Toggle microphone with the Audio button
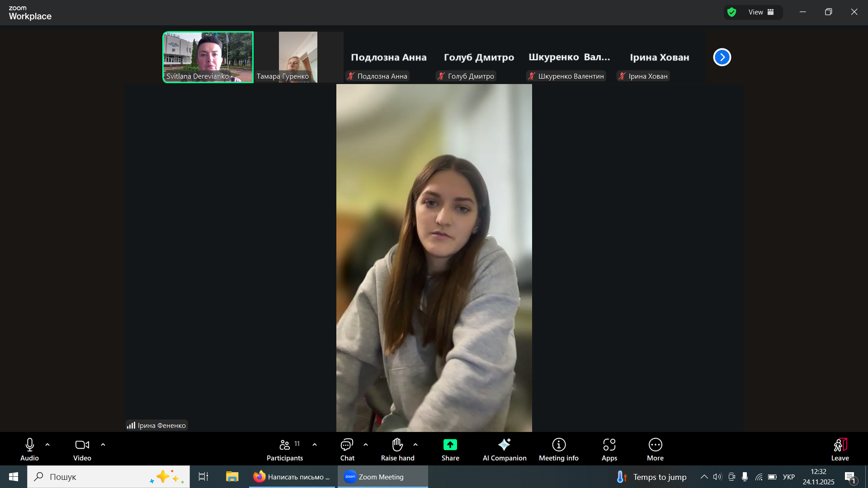The image size is (868, 488). (29, 450)
